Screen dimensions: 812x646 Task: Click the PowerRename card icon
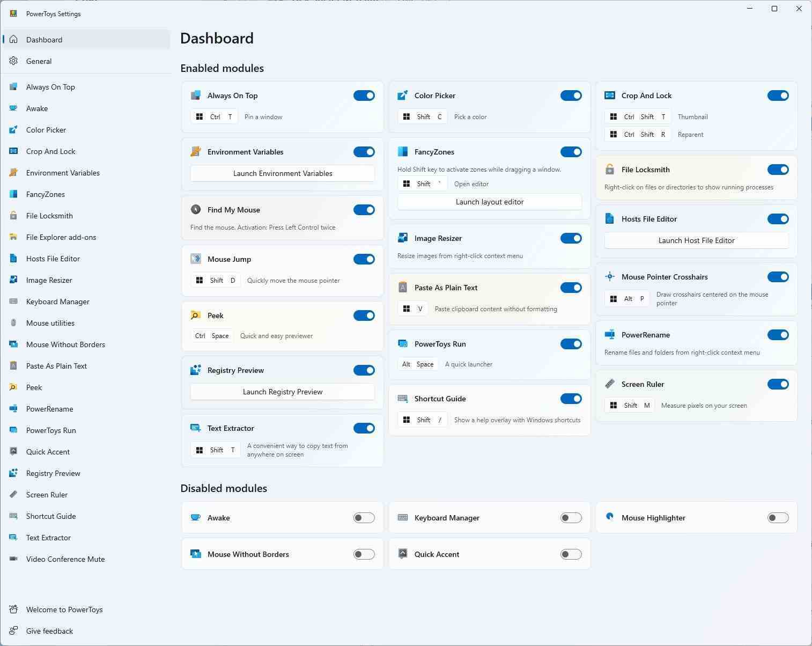click(610, 335)
